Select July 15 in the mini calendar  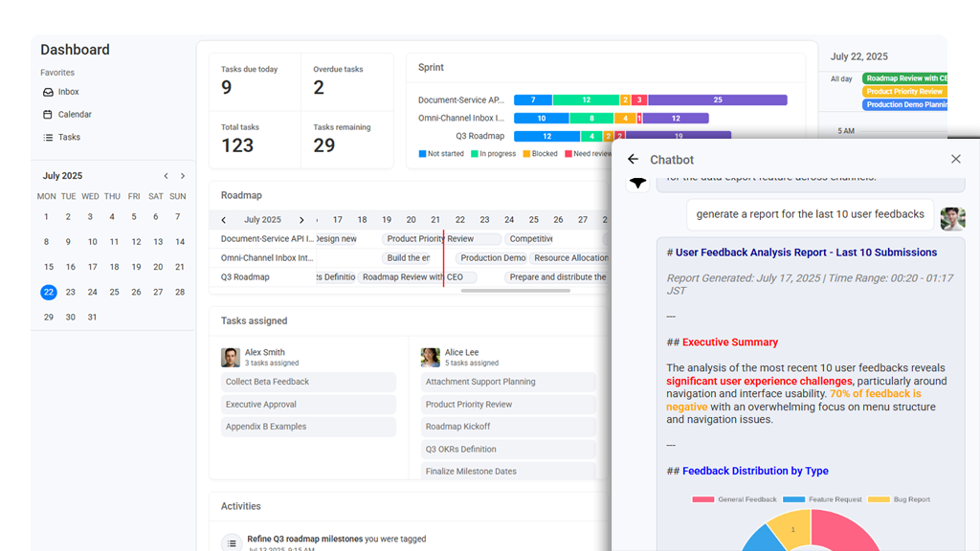[x=49, y=268]
